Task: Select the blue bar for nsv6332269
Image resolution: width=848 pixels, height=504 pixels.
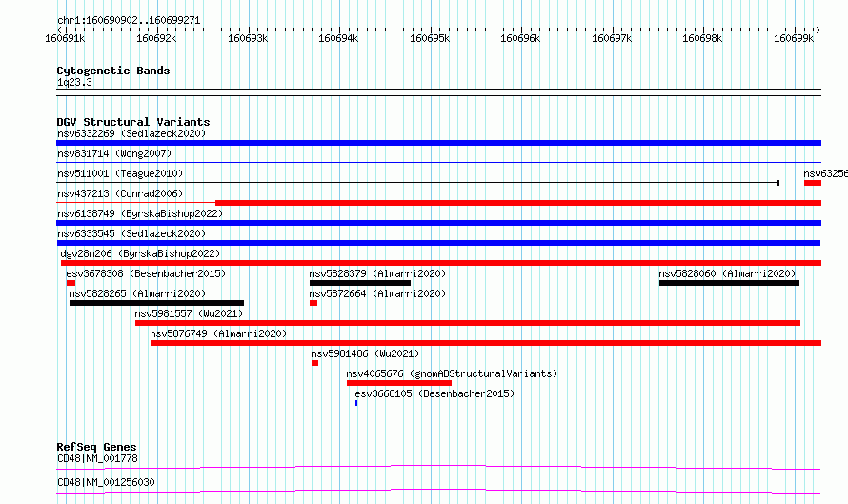Action: (x=438, y=143)
